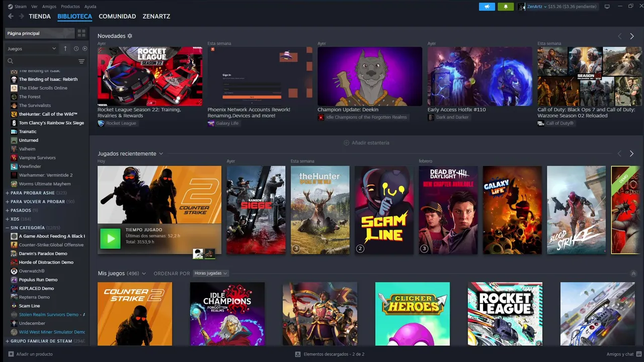Open the green notifications bell

[506, 7]
